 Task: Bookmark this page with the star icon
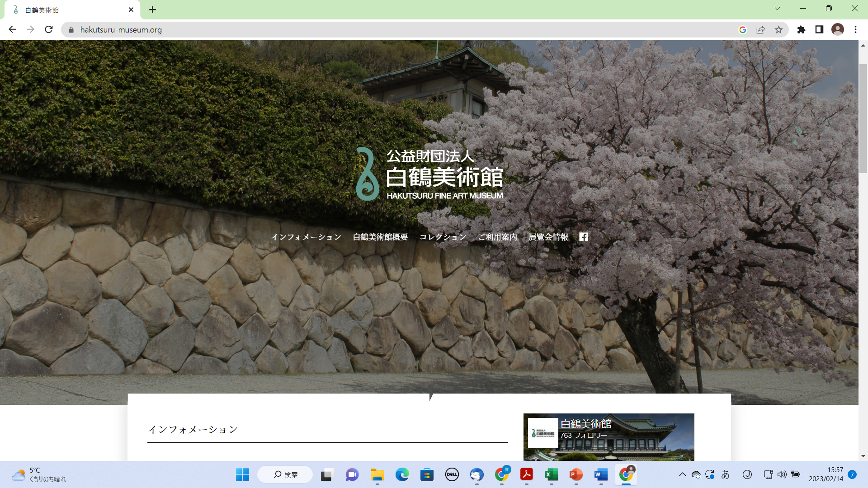(x=778, y=30)
